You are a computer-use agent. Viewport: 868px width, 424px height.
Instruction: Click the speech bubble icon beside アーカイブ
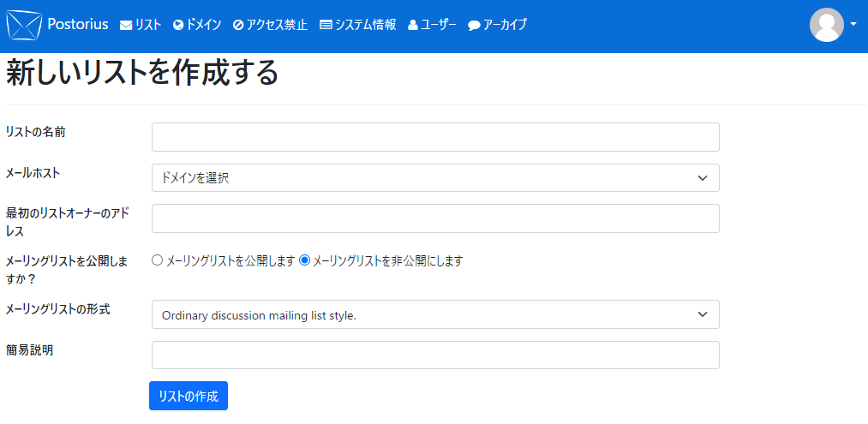click(474, 26)
